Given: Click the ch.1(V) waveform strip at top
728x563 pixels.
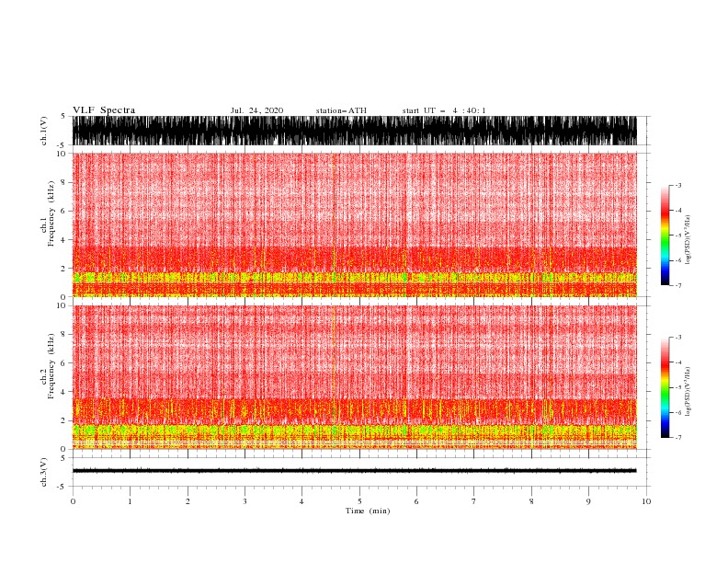Looking at the screenshot, I should [x=355, y=131].
